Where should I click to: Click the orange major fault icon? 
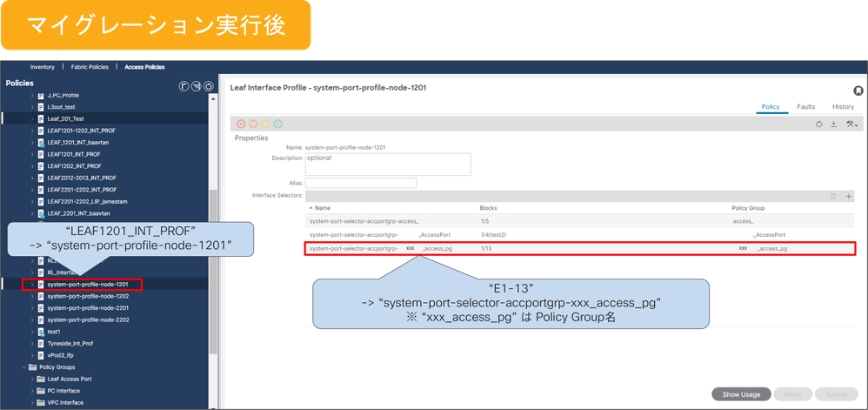tap(253, 124)
